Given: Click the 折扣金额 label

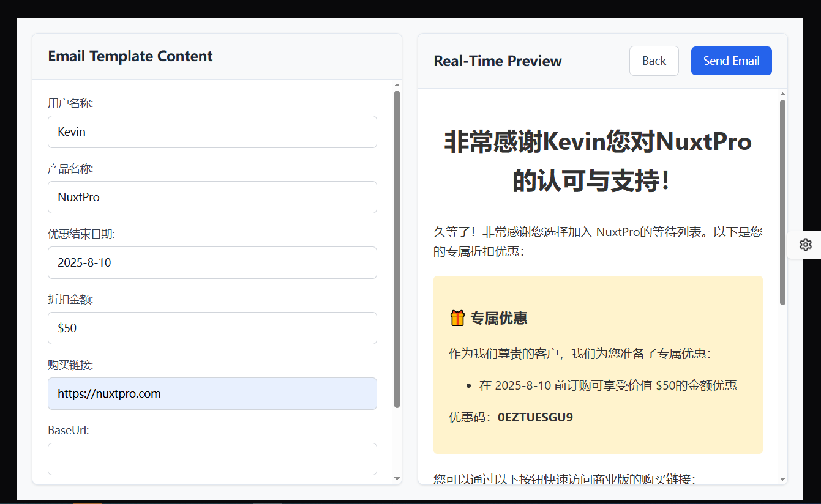Looking at the screenshot, I should pyautogui.click(x=70, y=300).
